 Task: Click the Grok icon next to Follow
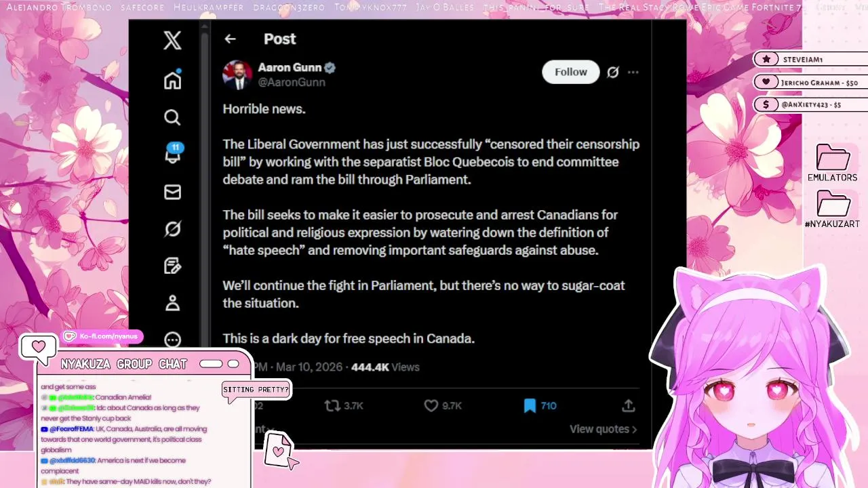pyautogui.click(x=612, y=72)
